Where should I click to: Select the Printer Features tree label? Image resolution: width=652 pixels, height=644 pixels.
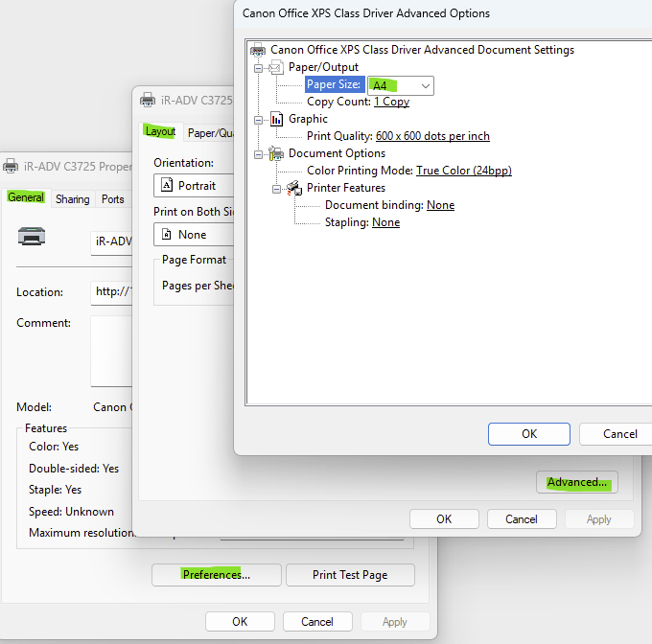346,188
